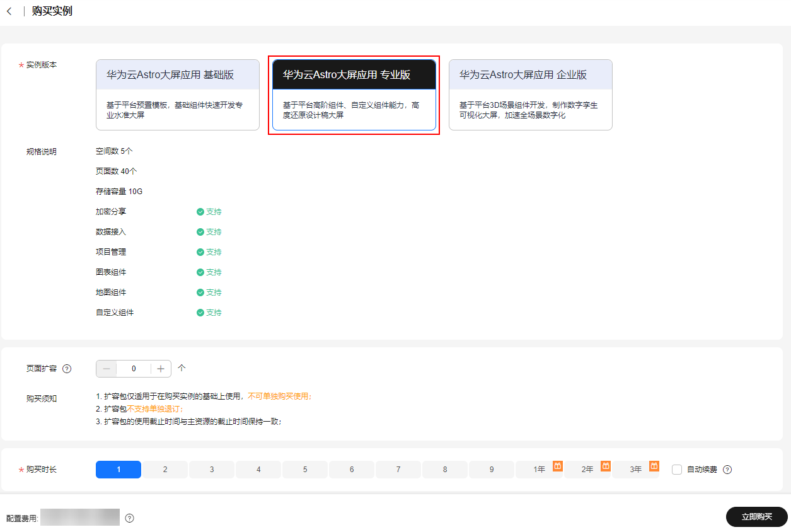Choose 1 month purchase duration
Image resolution: width=791 pixels, height=532 pixels.
[x=118, y=470]
